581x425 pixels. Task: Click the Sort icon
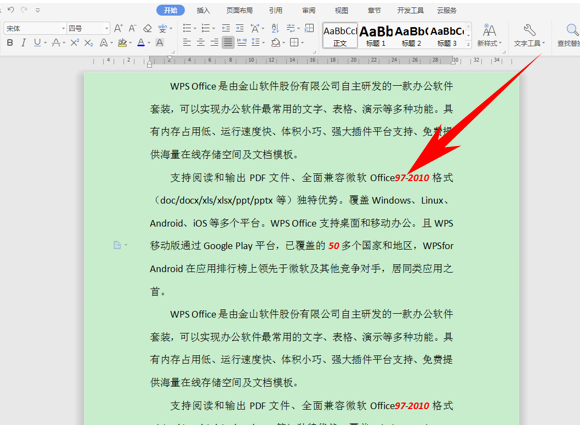click(x=275, y=28)
